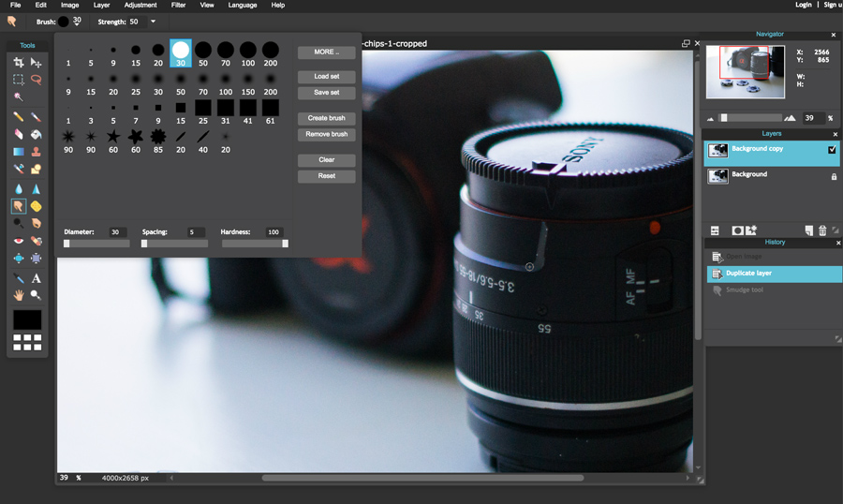Screen dimensions: 843x504
Task: Open the main foreground color swatch
Action: [x=27, y=319]
